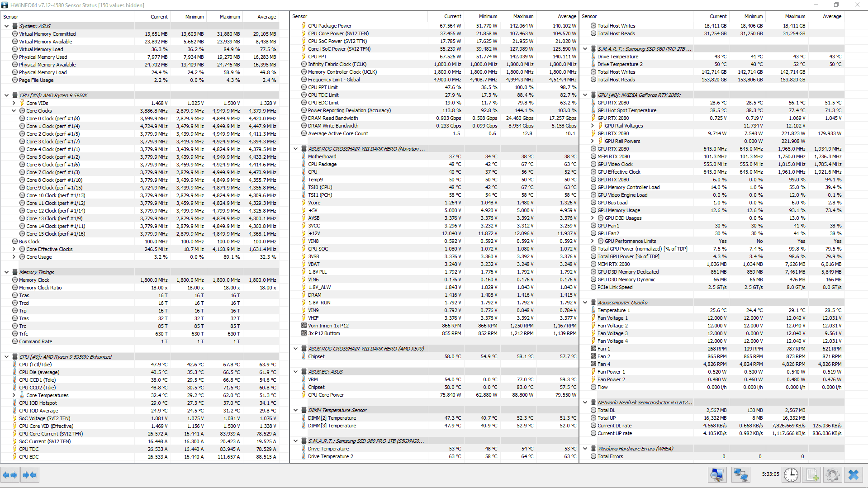Viewport: 868px width, 488px height.
Task: Click the circle icon beside Current DL rate
Action: pyautogui.click(x=593, y=426)
